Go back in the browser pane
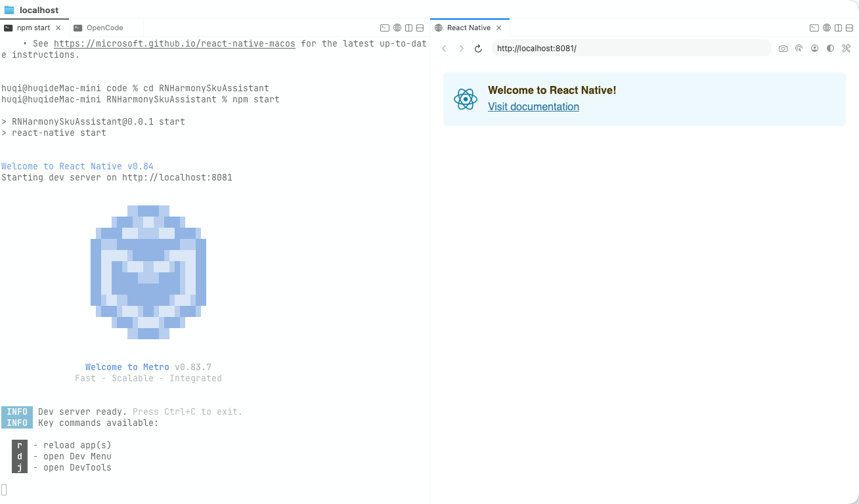The height and width of the screenshot is (504, 859). pos(444,49)
